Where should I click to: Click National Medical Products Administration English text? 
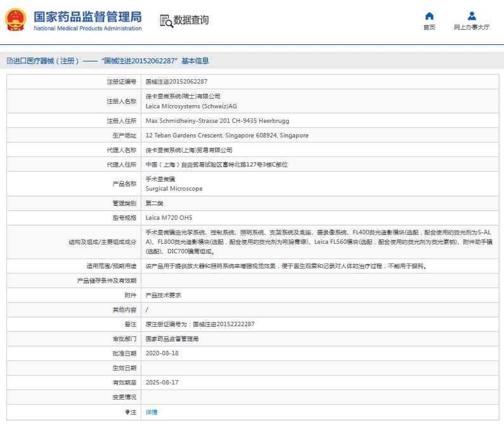pyautogui.click(x=87, y=29)
